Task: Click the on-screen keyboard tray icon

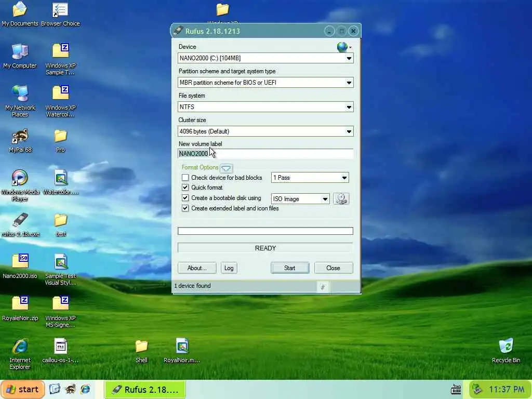Action: tap(456, 389)
